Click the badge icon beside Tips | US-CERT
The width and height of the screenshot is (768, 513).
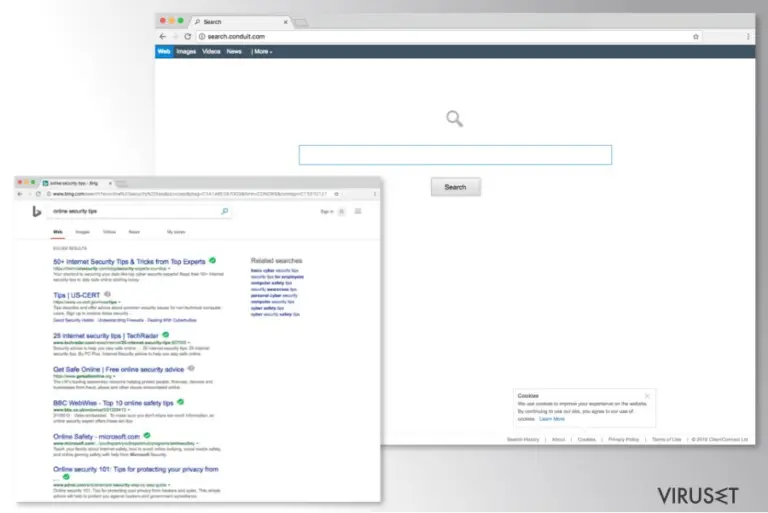tap(107, 294)
